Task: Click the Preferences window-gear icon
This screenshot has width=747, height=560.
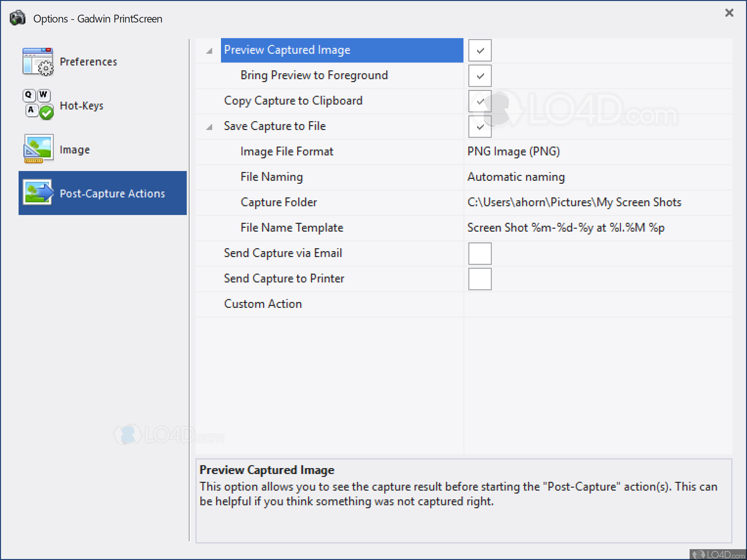Action: [38, 61]
